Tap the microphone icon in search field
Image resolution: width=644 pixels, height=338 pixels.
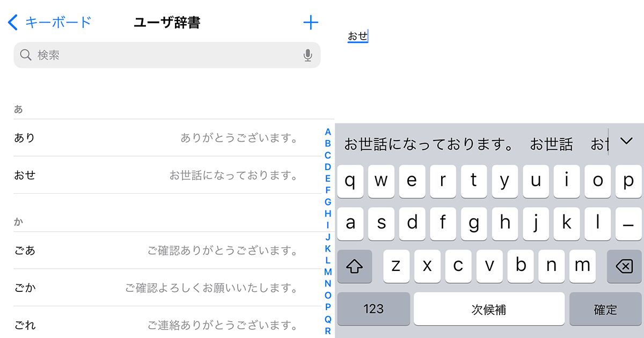[x=308, y=55]
